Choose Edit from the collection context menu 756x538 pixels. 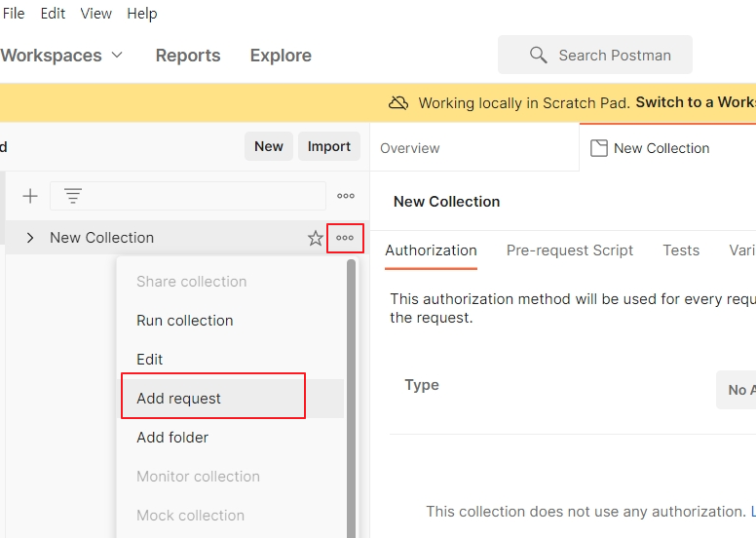(x=233, y=360)
